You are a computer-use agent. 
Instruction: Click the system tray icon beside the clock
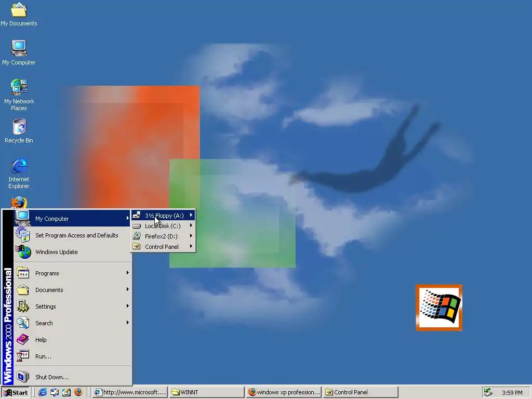point(488,392)
